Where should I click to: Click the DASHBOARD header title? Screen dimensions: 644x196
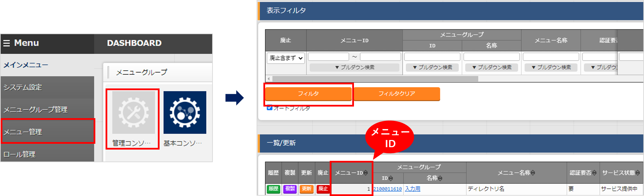click(134, 43)
